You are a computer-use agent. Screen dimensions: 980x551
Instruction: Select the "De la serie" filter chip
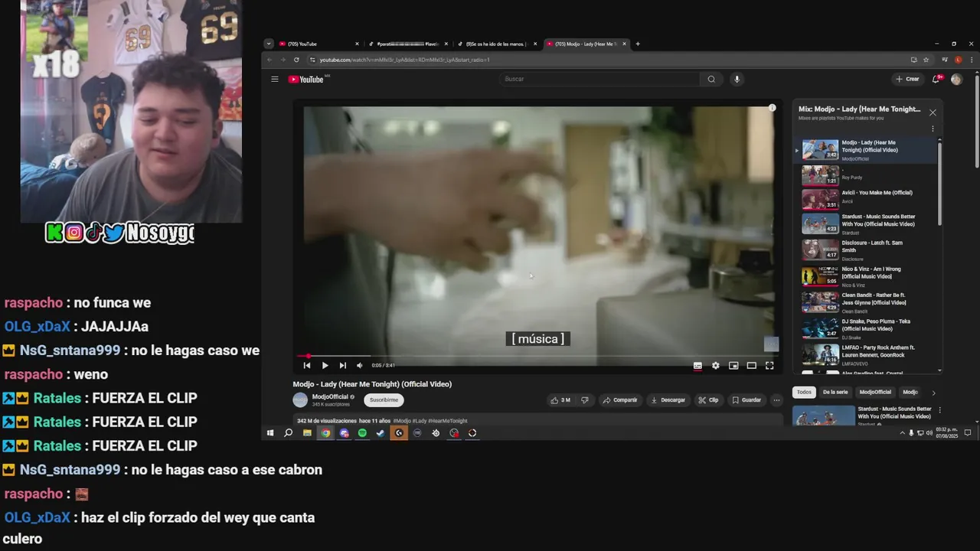click(835, 393)
